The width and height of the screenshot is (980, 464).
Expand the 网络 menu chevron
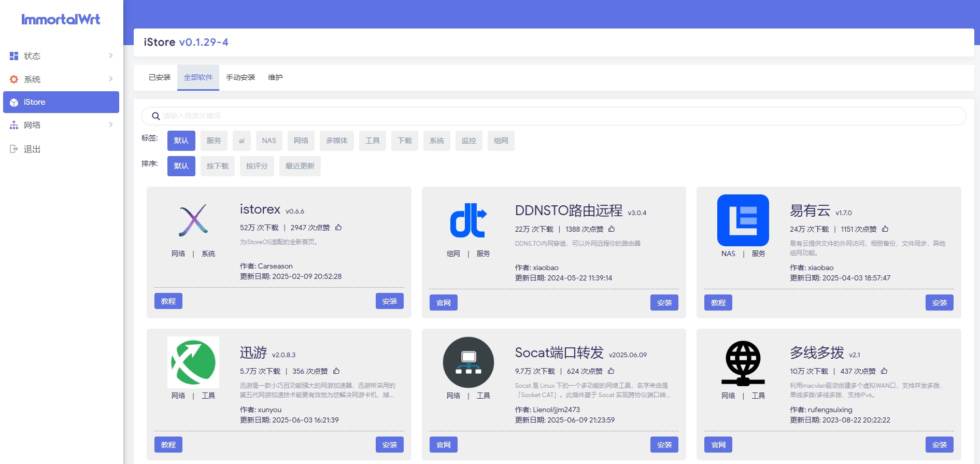(x=111, y=124)
